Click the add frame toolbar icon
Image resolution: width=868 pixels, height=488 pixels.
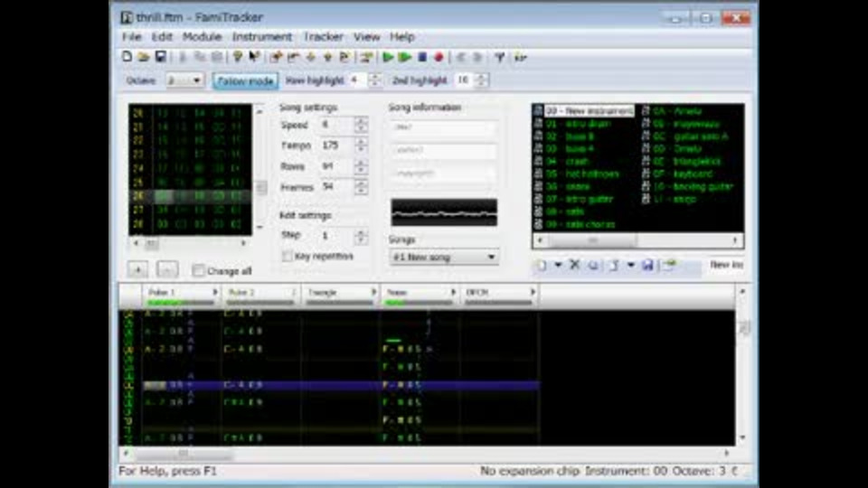[277, 57]
